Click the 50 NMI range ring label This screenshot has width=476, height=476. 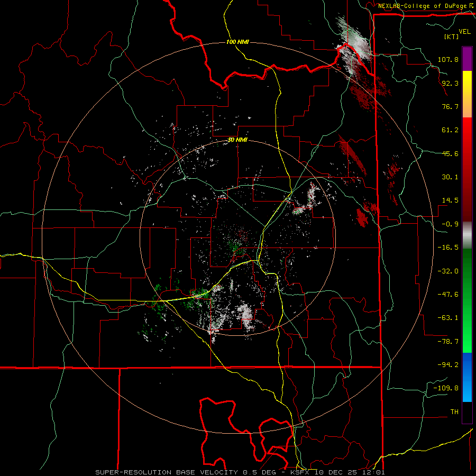237,140
